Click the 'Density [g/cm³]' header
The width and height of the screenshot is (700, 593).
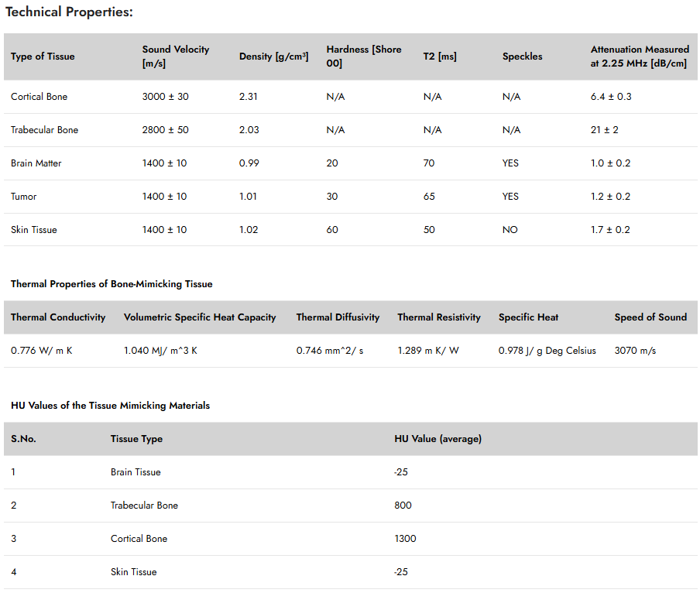point(273,57)
